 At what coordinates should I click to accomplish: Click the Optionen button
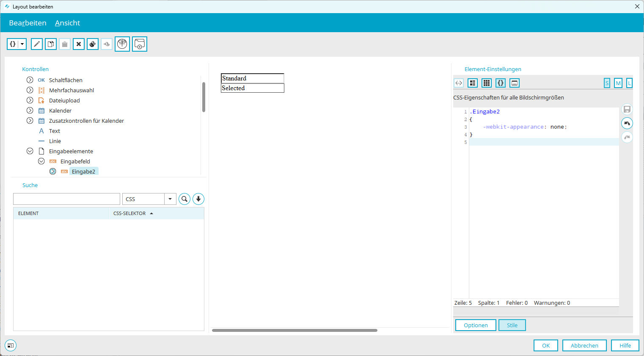pos(476,325)
